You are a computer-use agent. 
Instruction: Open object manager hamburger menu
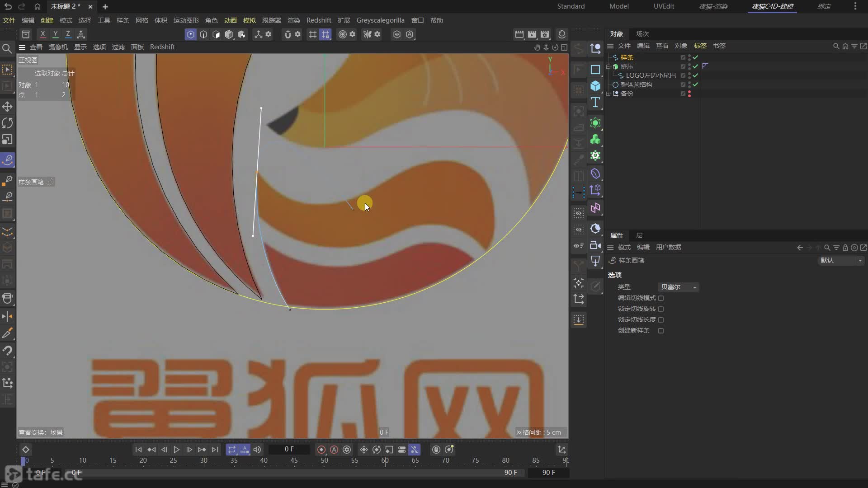click(x=610, y=46)
